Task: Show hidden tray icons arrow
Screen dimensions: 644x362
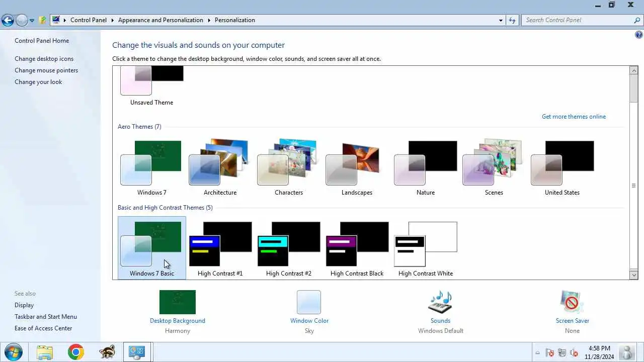Action: [x=537, y=353]
